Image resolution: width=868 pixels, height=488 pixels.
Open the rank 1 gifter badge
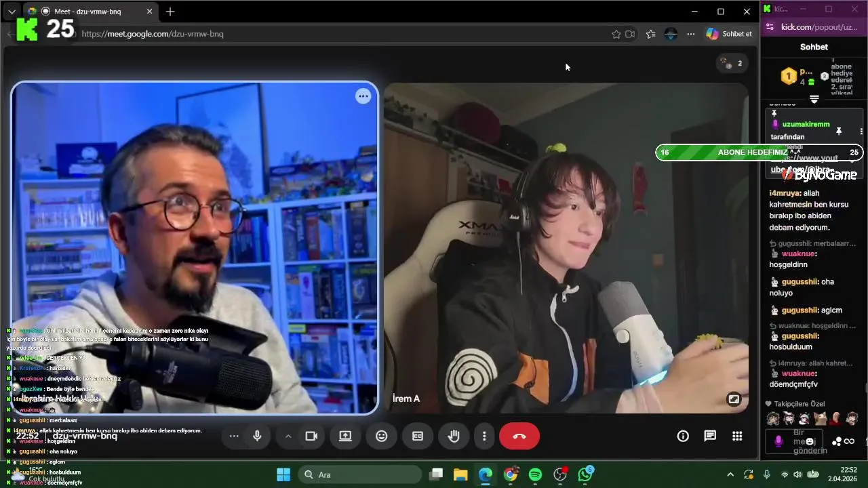pyautogui.click(x=789, y=76)
